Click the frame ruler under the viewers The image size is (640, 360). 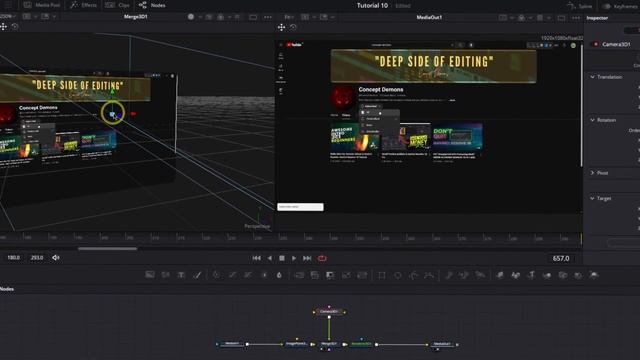291,237
